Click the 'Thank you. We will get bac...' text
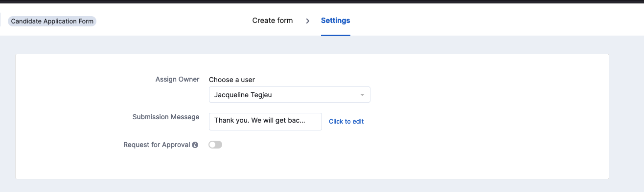The width and height of the screenshot is (644, 192). point(260,120)
